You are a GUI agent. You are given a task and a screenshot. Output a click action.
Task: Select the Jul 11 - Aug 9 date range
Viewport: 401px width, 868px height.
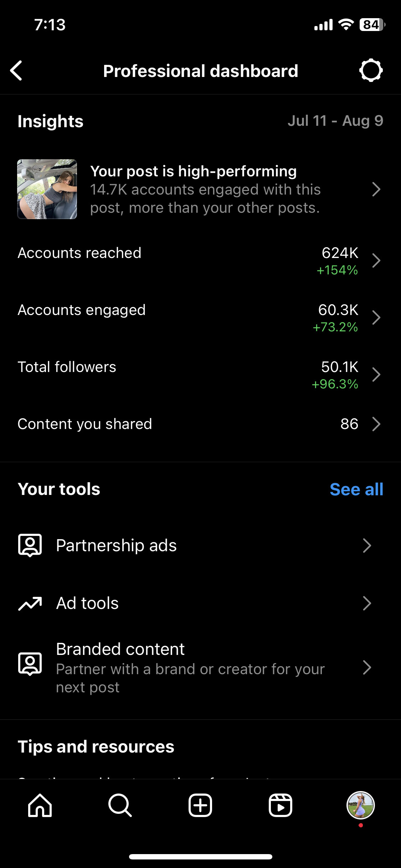(x=335, y=121)
